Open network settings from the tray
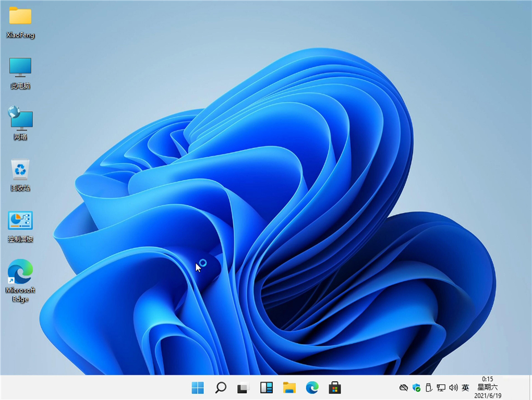Screen dimensions: 532x400 coord(441,387)
